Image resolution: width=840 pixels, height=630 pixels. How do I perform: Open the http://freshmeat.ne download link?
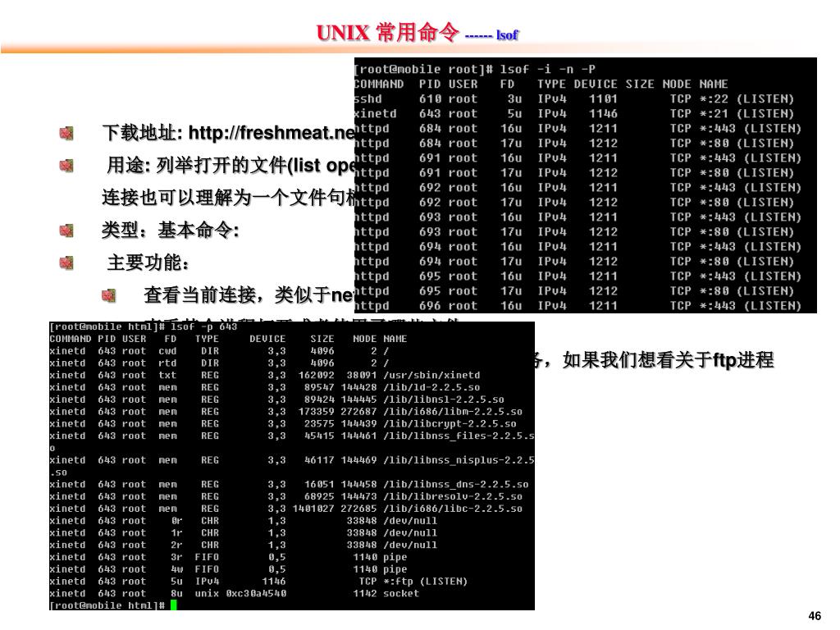click(x=272, y=132)
